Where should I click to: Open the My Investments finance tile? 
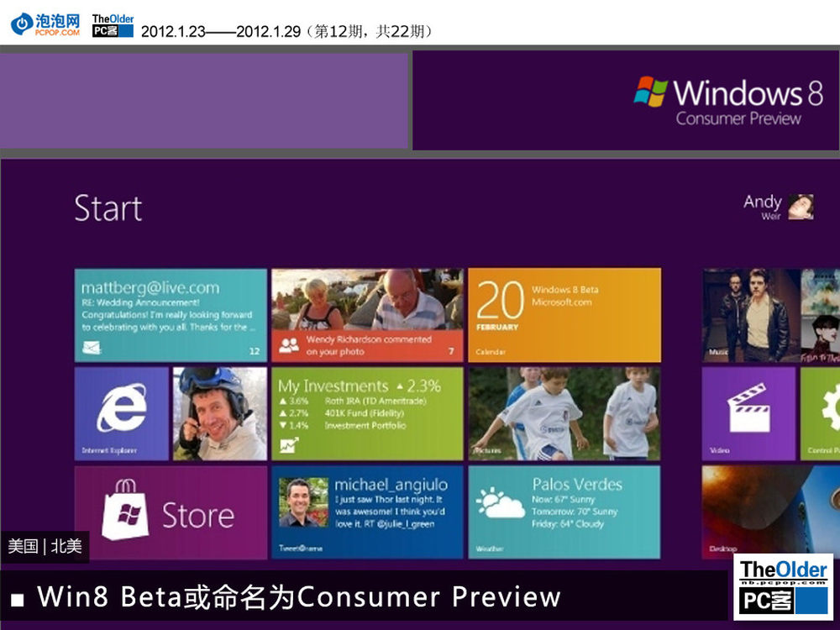367,413
